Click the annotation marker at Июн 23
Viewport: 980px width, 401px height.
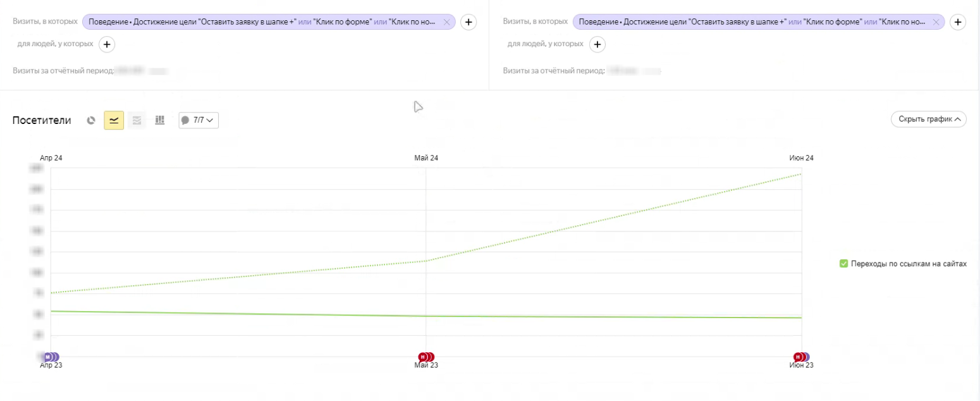point(799,357)
